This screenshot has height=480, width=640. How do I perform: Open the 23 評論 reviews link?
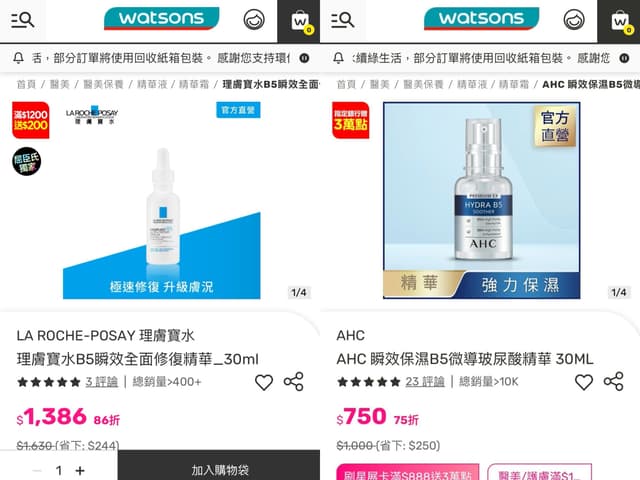point(425,382)
